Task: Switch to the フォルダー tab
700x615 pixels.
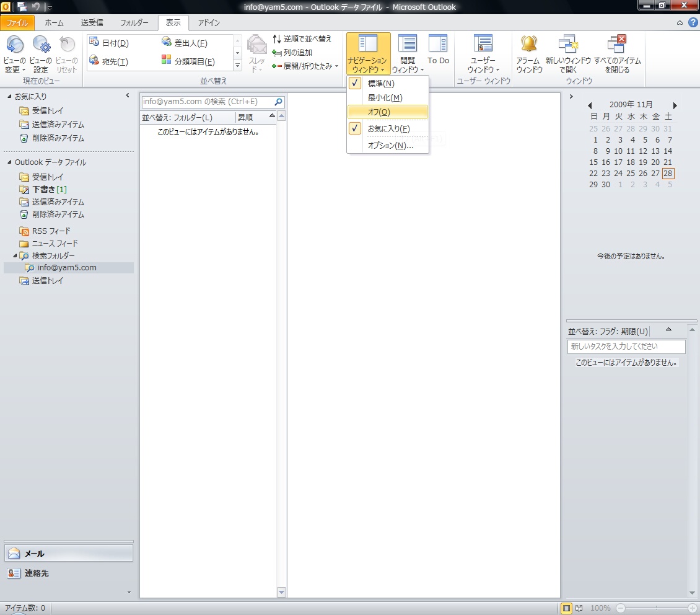Action: [134, 23]
